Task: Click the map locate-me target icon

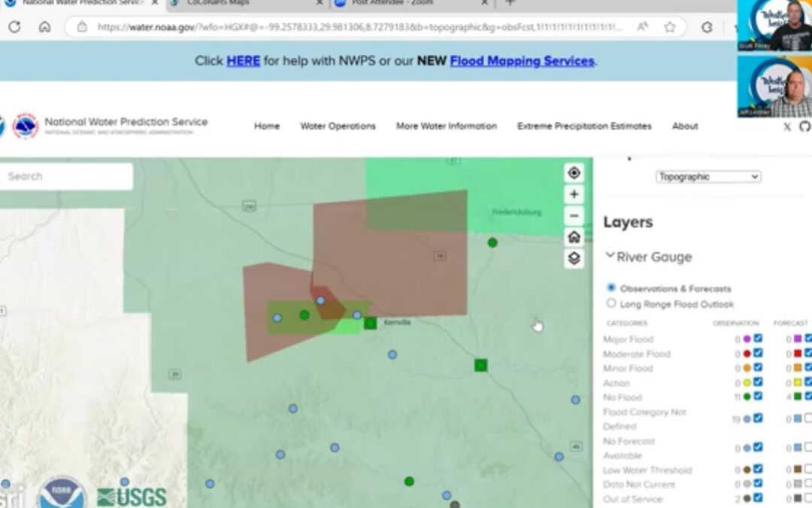Action: [x=574, y=172]
